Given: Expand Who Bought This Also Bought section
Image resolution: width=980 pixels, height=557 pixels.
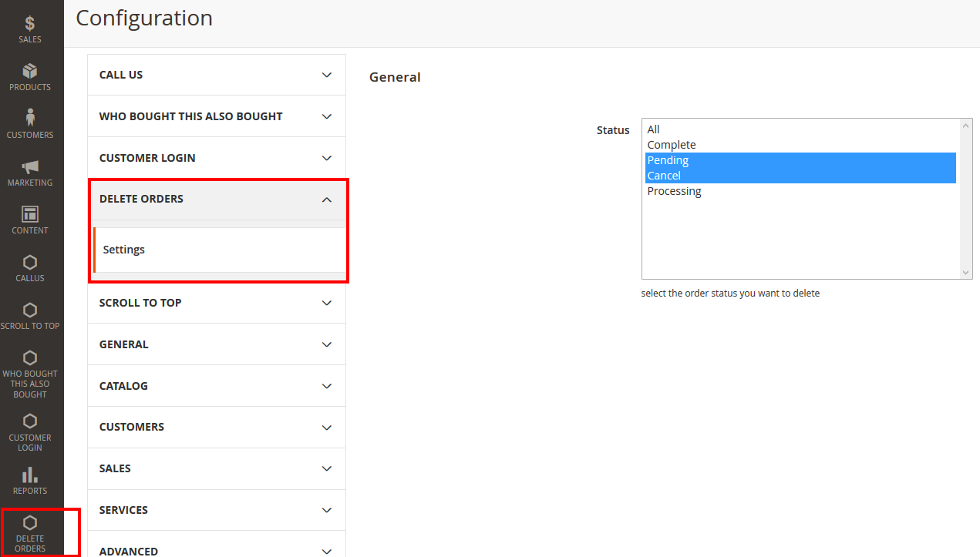Looking at the screenshot, I should [216, 116].
